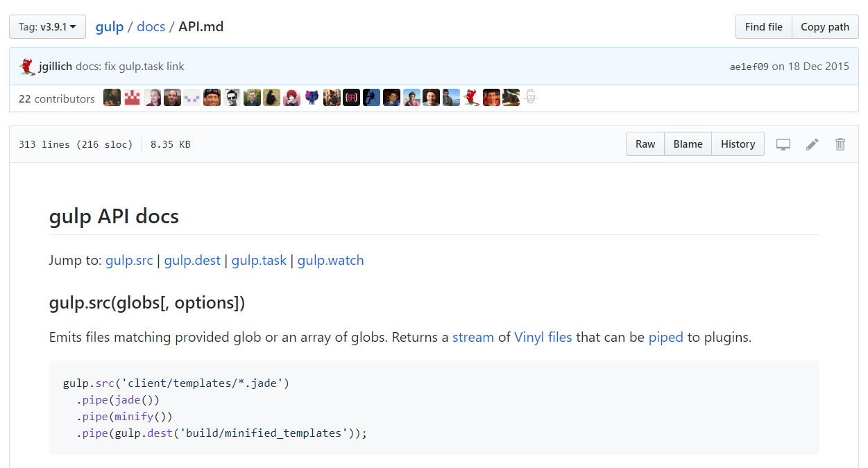The width and height of the screenshot is (868, 468).
Task: Click the '8.35 KB' file size text
Action: (170, 144)
